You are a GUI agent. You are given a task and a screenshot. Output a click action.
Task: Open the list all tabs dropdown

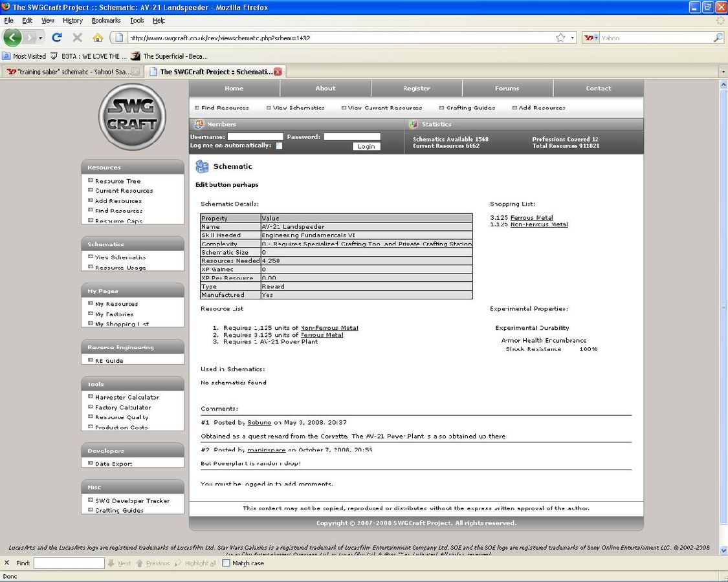point(722,72)
